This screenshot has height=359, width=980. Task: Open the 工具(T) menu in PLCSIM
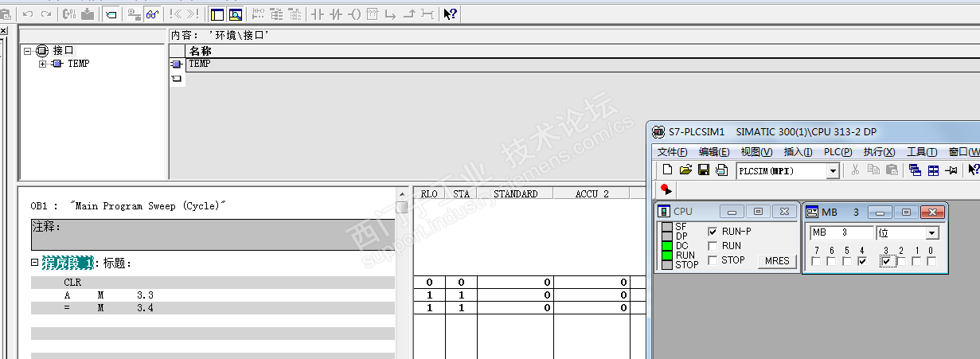923,152
